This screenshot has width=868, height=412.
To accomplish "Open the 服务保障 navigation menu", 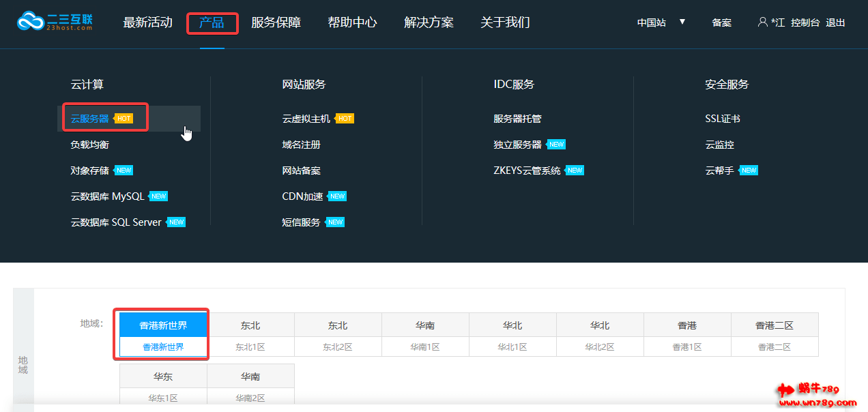I will (x=276, y=23).
